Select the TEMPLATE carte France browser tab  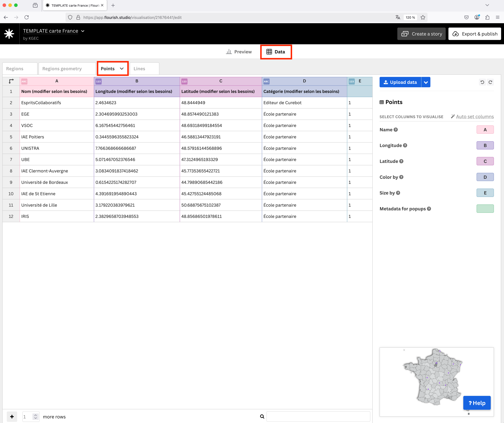75,5
